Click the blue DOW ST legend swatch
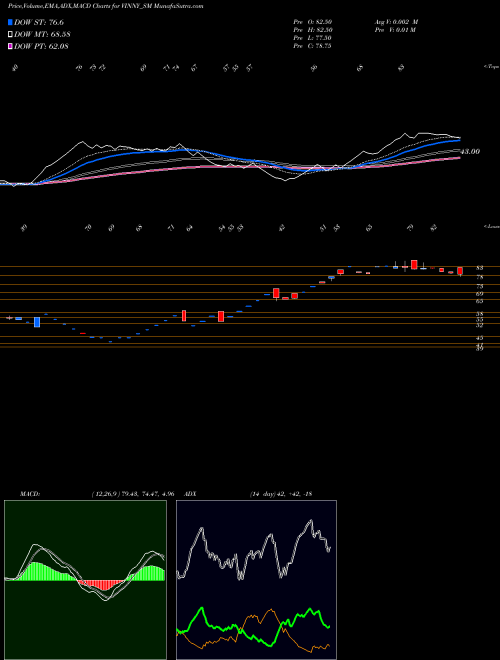500x660 pixels. [11, 22]
